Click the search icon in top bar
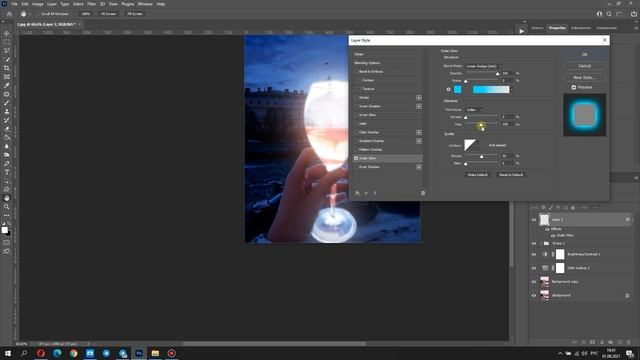Screen dimensions: 640x360 [609, 14]
